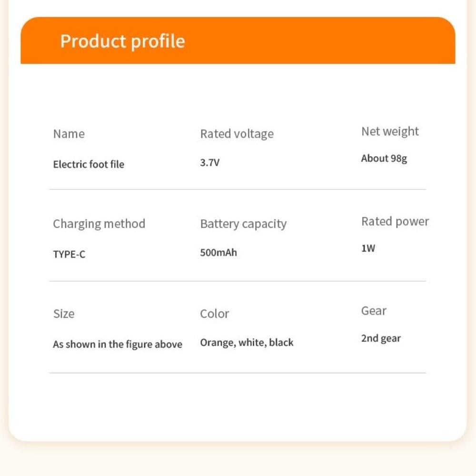The width and height of the screenshot is (476, 476).
Task: Select the Color label
Action: coord(214,314)
